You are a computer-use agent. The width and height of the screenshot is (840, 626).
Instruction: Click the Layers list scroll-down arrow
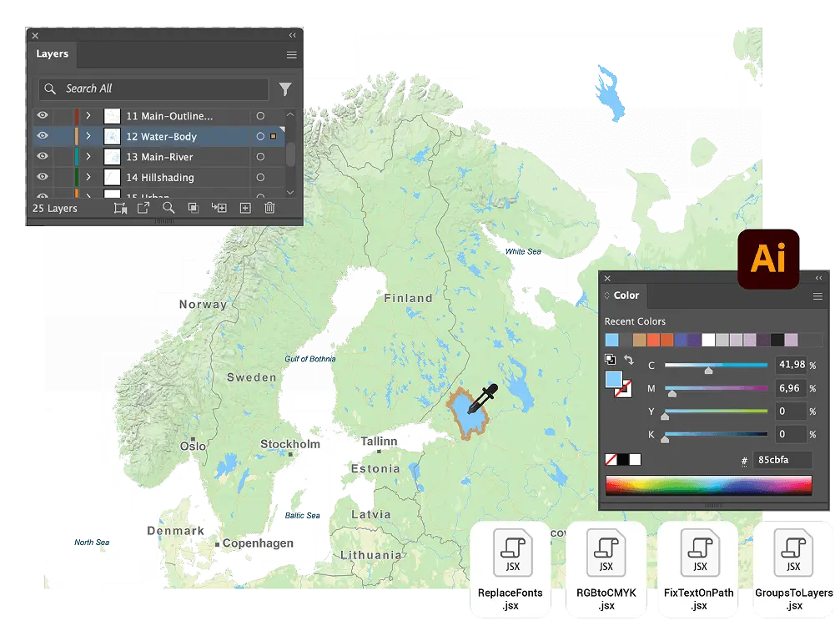289,193
